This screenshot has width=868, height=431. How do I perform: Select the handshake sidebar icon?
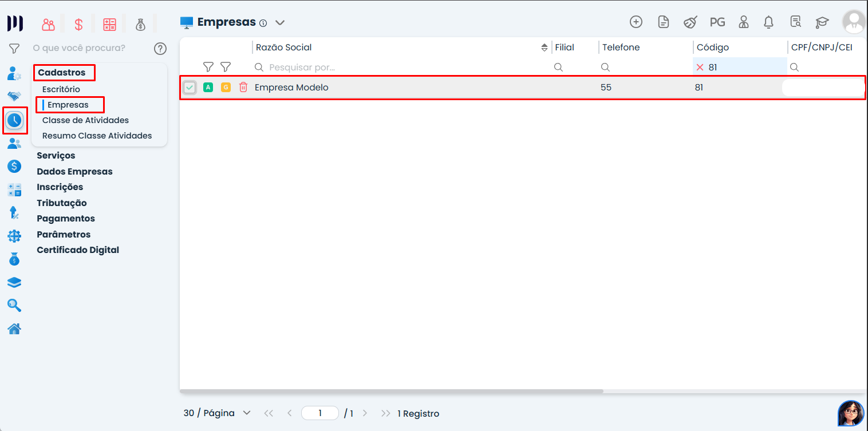coord(14,96)
